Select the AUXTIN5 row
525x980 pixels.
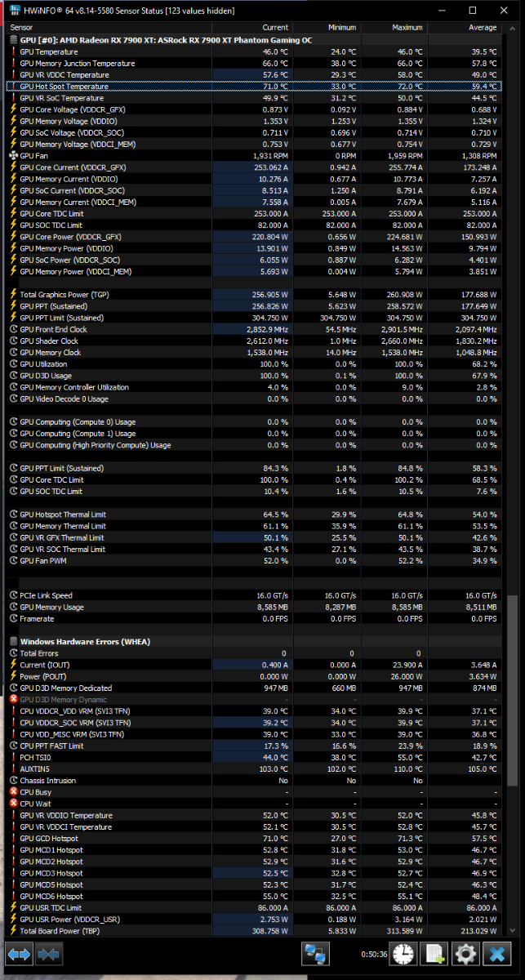tap(256, 769)
